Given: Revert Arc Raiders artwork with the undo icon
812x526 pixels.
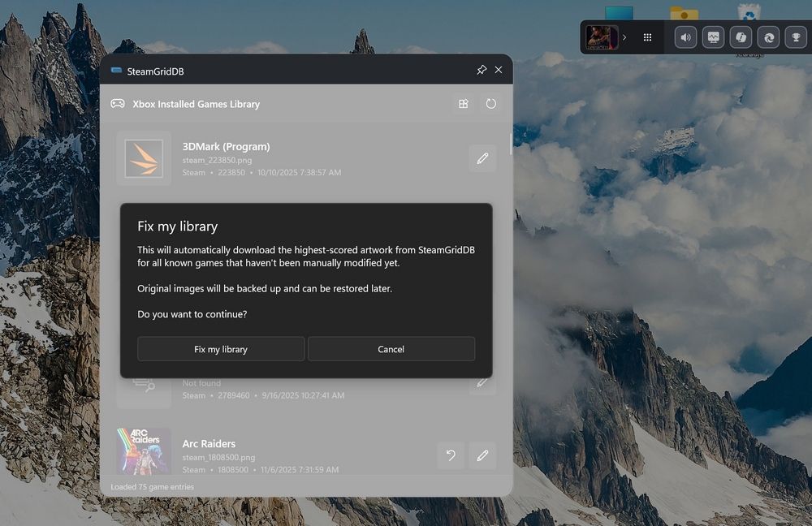Looking at the screenshot, I should [x=451, y=456].
